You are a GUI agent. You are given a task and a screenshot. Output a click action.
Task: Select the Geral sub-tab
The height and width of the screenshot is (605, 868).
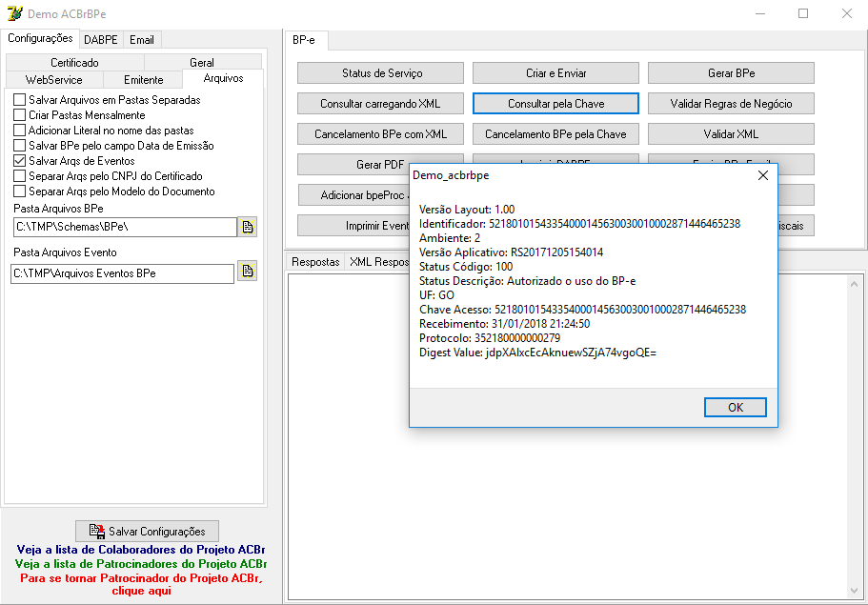pos(202,63)
